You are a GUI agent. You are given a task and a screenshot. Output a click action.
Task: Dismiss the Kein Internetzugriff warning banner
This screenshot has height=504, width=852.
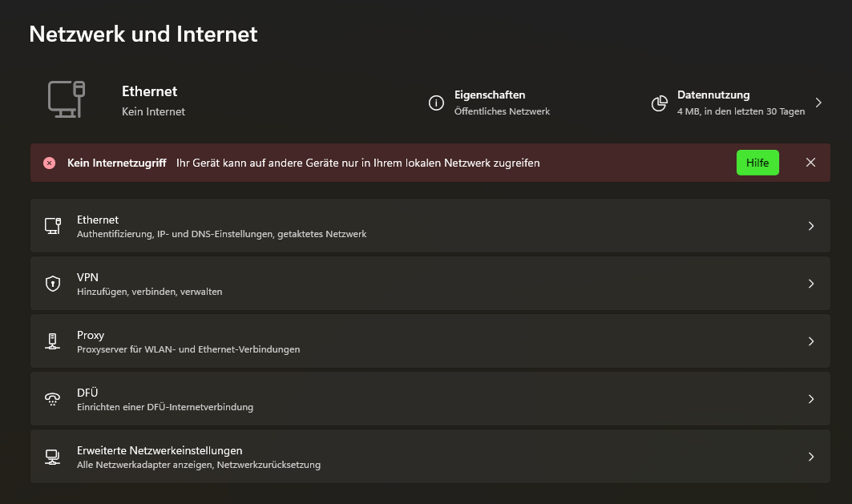pos(810,163)
